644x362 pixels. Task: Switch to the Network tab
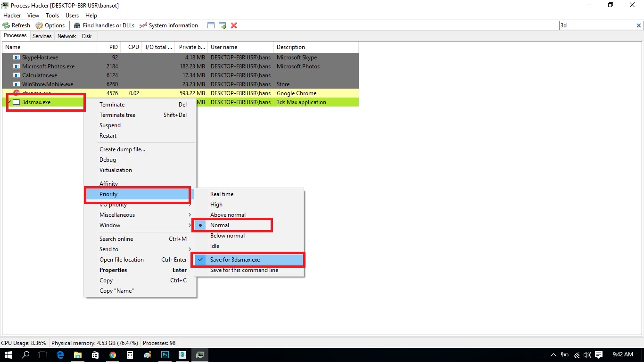click(x=66, y=36)
